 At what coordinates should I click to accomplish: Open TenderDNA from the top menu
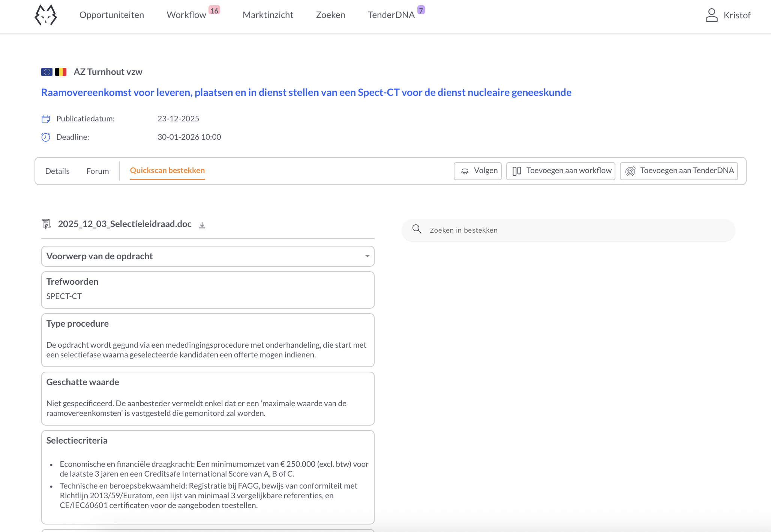click(391, 15)
